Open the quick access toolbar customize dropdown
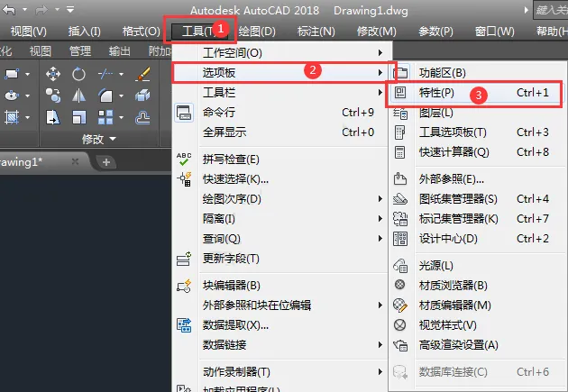This screenshot has width=568, height=392. [x=70, y=9]
